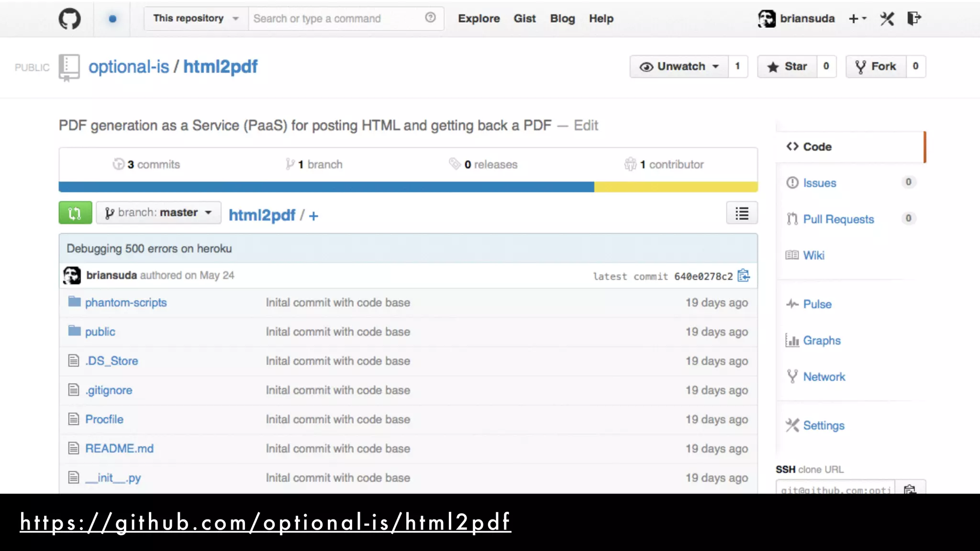Viewport: 980px width, 551px height.
Task: Star the html2pdf repository
Action: [x=787, y=66]
